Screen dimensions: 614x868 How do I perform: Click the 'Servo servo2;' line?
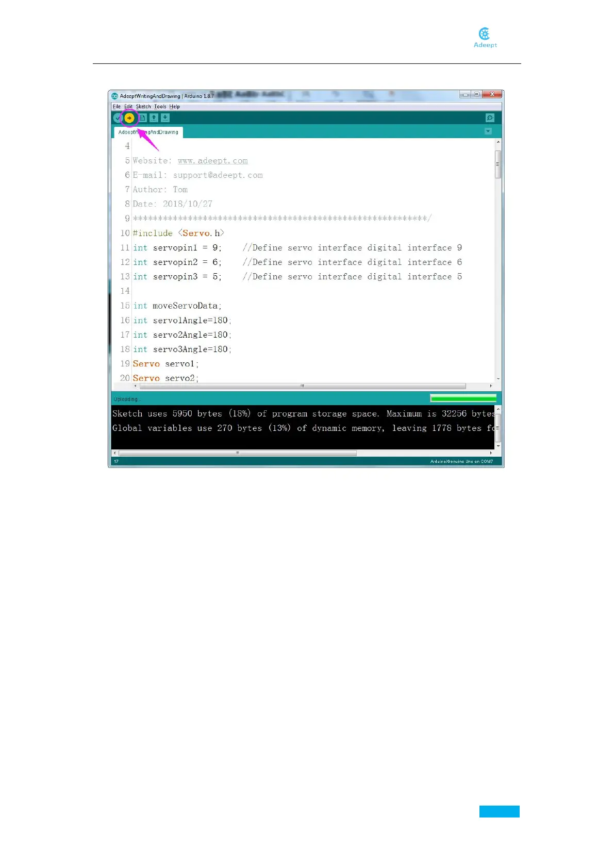(166, 378)
